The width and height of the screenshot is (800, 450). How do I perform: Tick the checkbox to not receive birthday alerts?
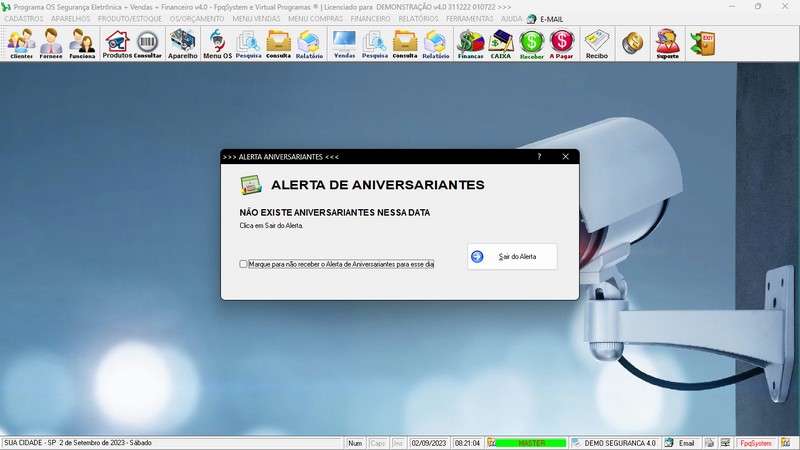coord(243,264)
